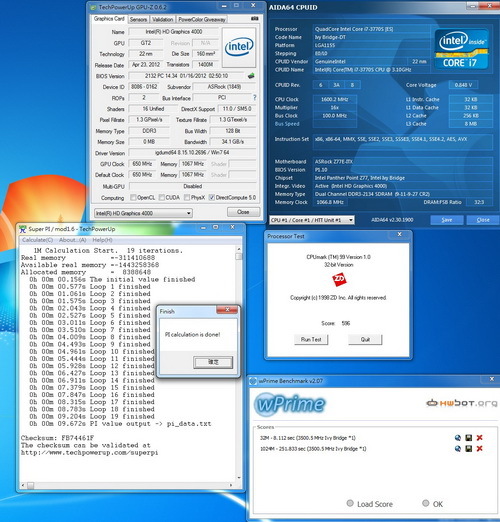Click the CPU Clock value '1600.2 MHz'

pos(335,99)
